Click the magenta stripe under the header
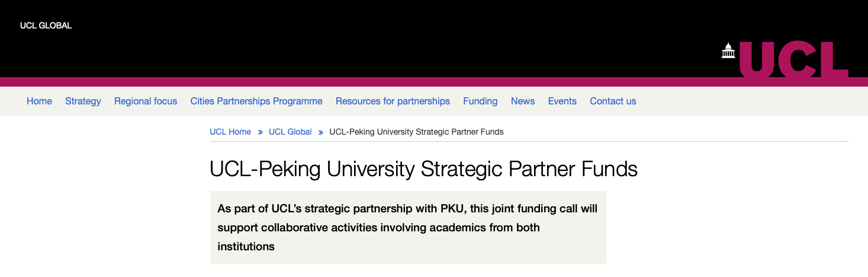 pyautogui.click(x=355, y=82)
